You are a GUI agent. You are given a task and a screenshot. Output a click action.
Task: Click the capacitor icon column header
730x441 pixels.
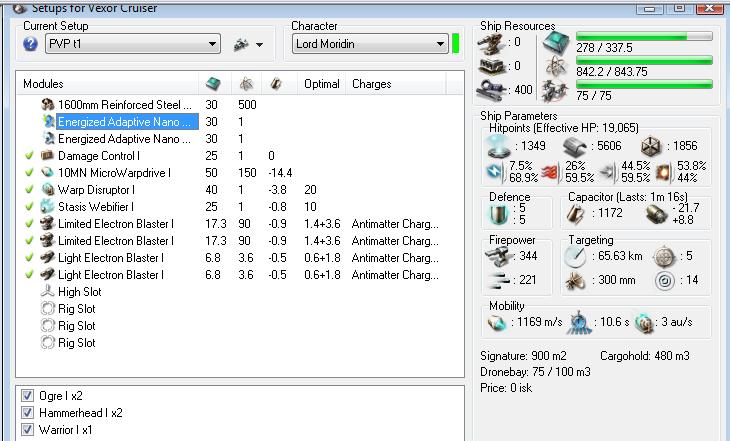coord(276,84)
